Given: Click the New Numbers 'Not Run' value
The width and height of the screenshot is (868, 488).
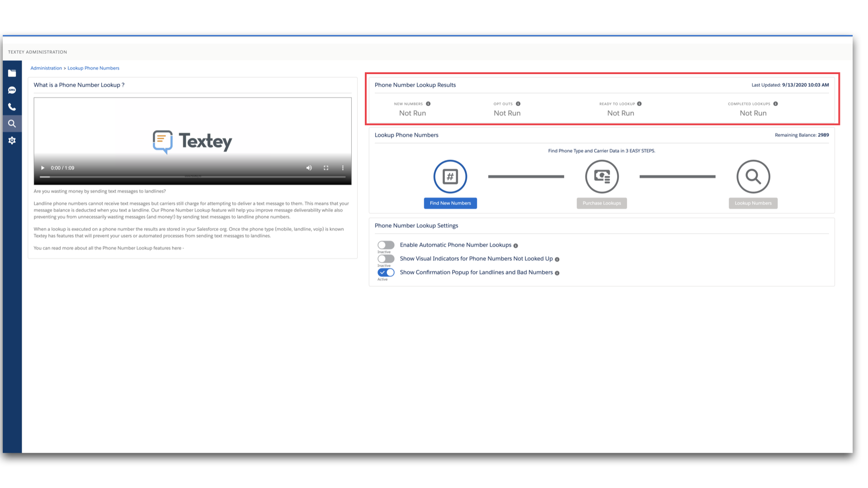Looking at the screenshot, I should tap(412, 113).
